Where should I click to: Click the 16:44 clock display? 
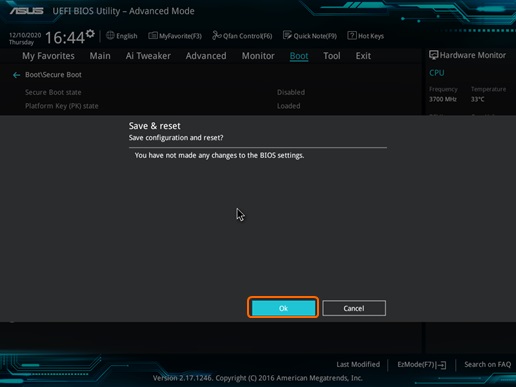[65, 37]
